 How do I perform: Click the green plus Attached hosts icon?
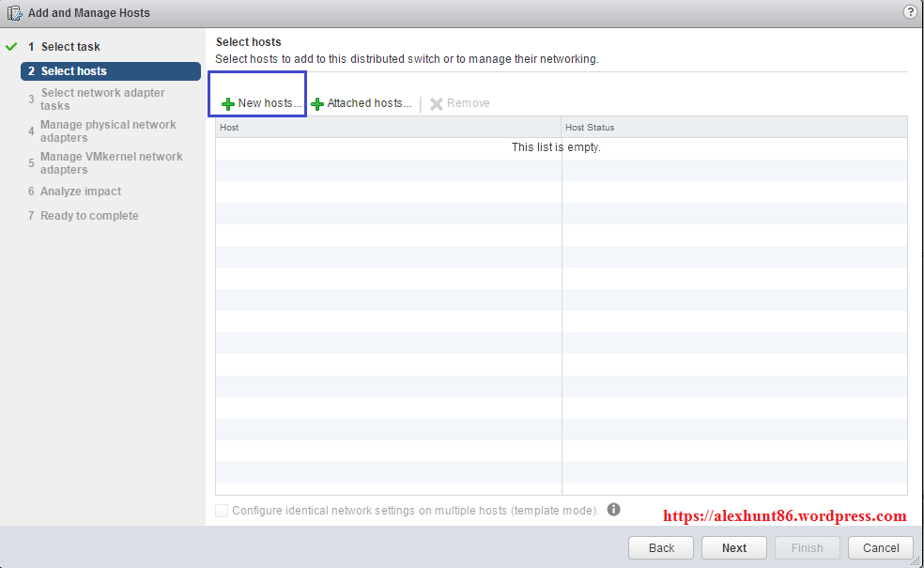317,104
